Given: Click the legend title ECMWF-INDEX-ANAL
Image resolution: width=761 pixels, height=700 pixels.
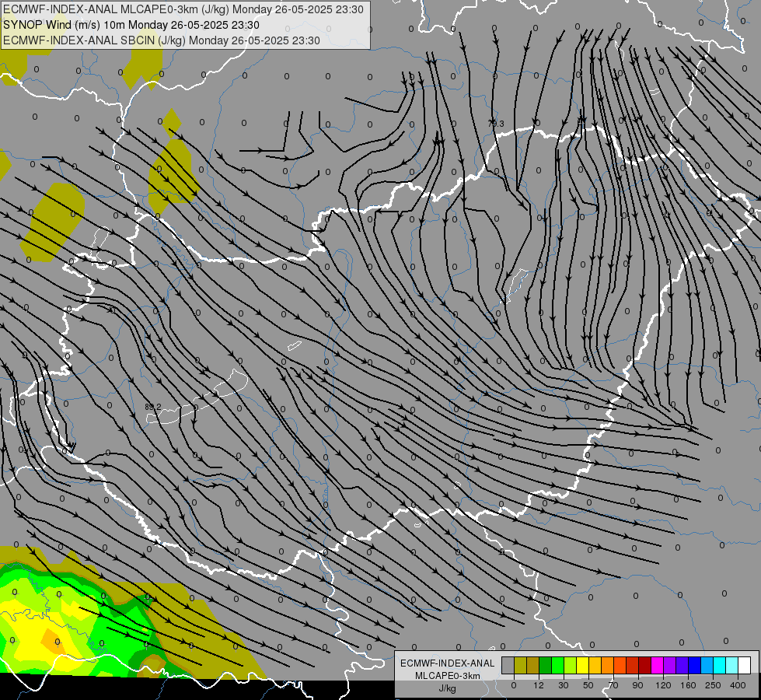Looking at the screenshot, I should click(447, 663).
